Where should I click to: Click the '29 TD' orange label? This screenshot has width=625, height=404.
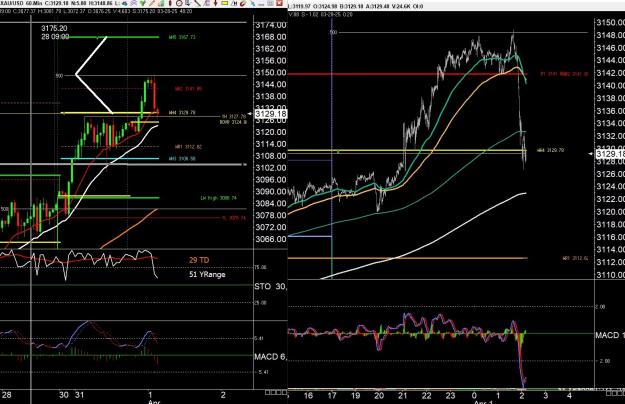click(199, 260)
